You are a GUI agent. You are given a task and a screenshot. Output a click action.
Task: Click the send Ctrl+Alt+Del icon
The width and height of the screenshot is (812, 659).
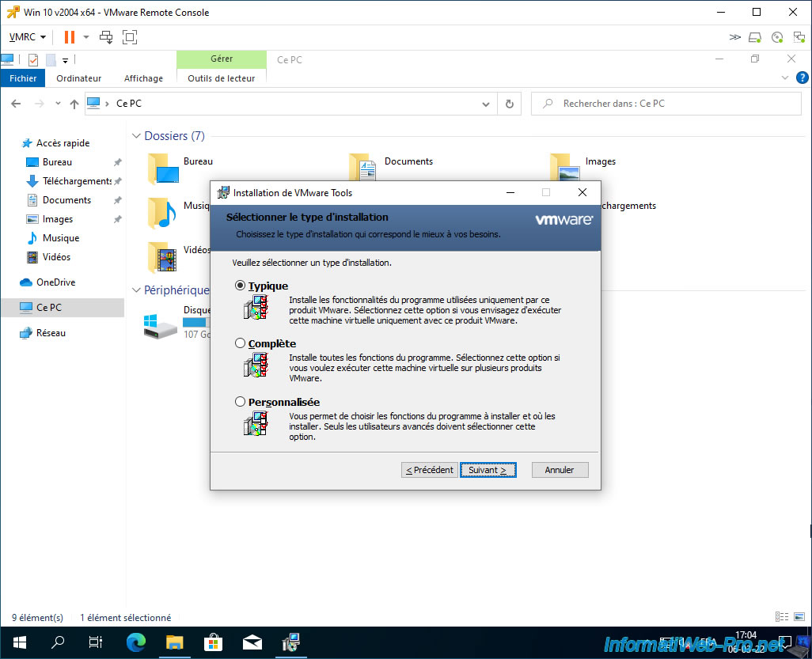click(106, 37)
